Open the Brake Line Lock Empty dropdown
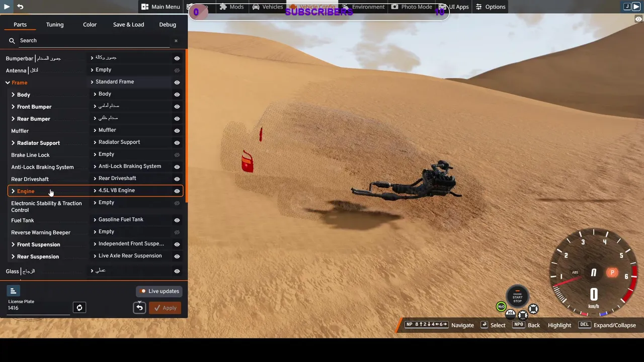The width and height of the screenshot is (644, 362). click(132, 154)
